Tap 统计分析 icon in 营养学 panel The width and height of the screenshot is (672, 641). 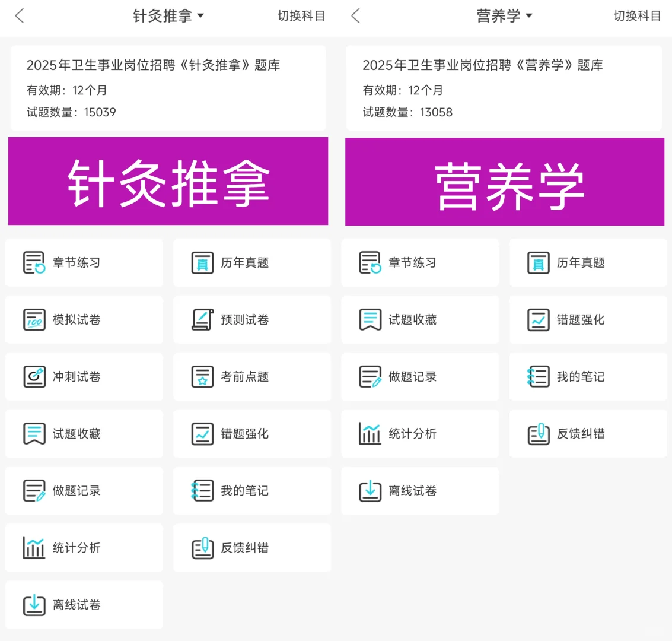[x=370, y=433]
